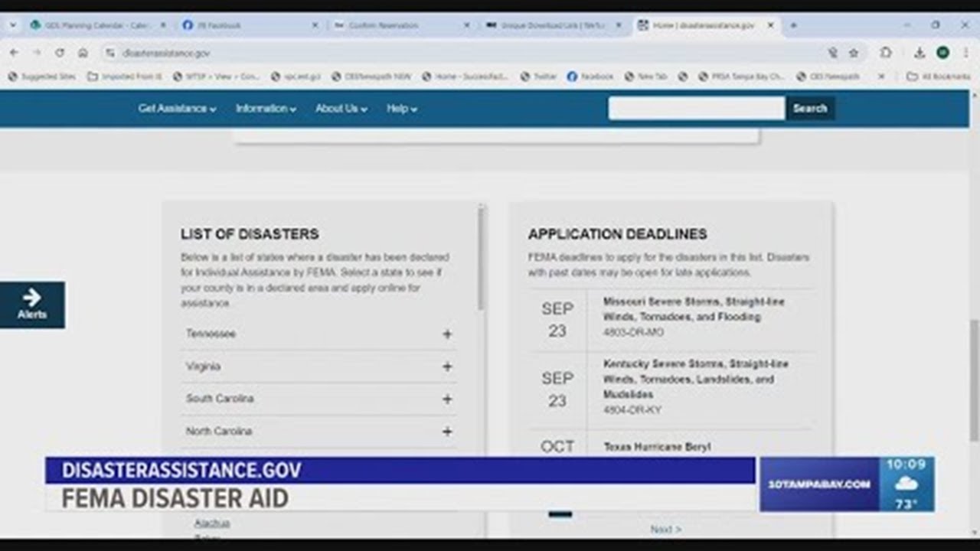Click the Next link under deadlines

pos(665,529)
